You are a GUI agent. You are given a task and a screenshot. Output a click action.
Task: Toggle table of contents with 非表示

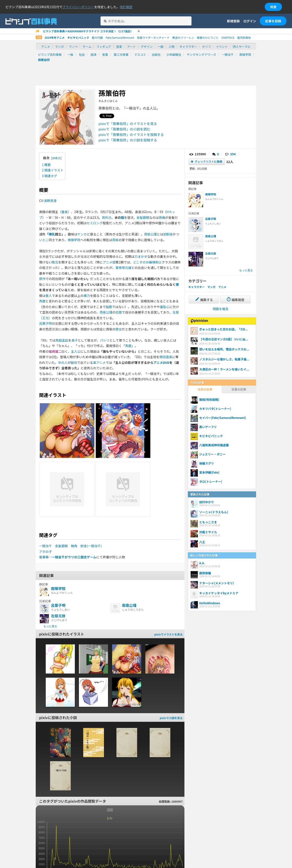(x=56, y=158)
